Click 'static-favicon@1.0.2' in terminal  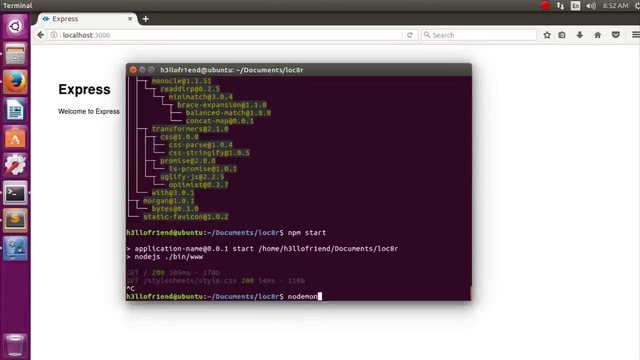click(x=186, y=217)
